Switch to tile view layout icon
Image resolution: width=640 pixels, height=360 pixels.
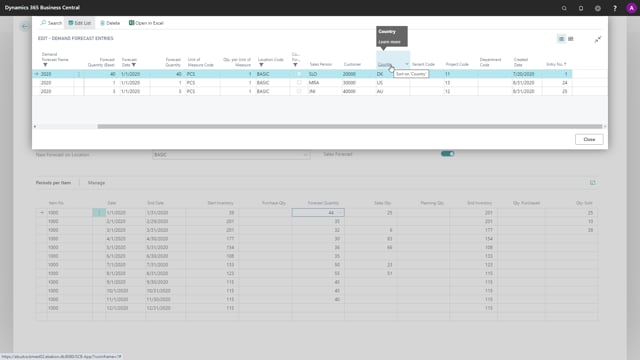coord(571,39)
